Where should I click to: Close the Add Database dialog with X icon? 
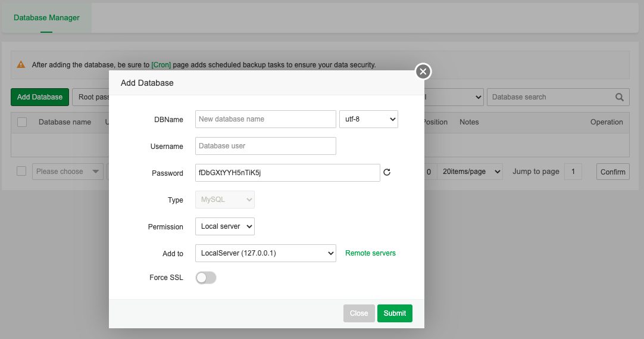coord(423,71)
